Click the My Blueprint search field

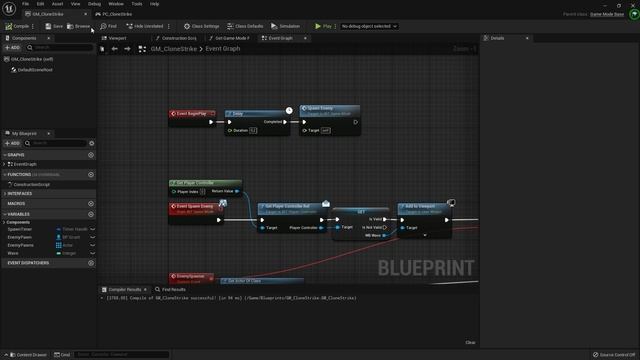pyautogui.click(x=55, y=143)
